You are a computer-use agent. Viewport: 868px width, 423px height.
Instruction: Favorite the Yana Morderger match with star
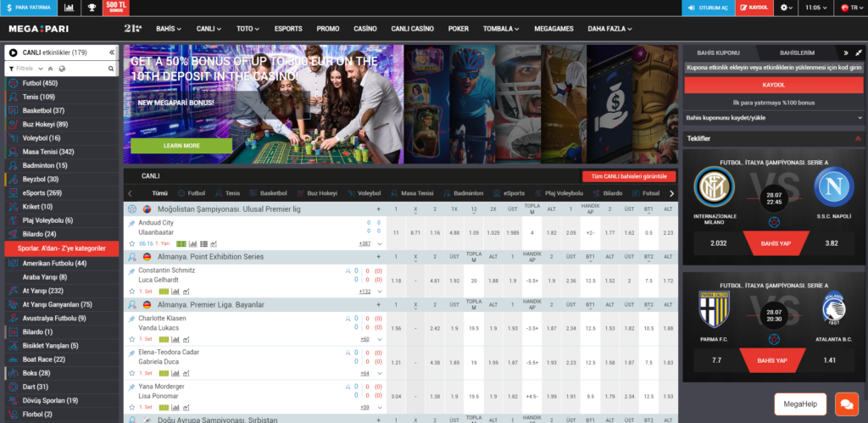131,407
